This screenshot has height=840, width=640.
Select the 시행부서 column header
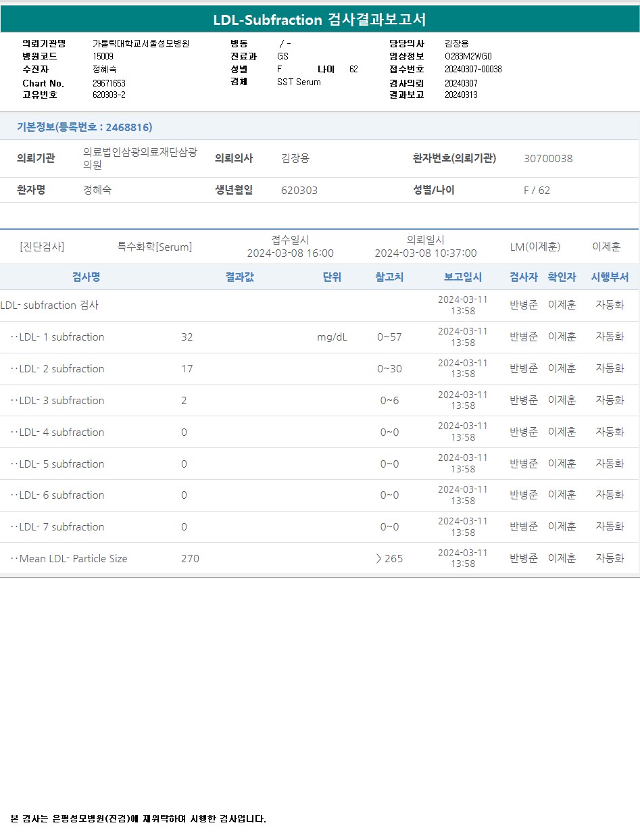(610, 277)
